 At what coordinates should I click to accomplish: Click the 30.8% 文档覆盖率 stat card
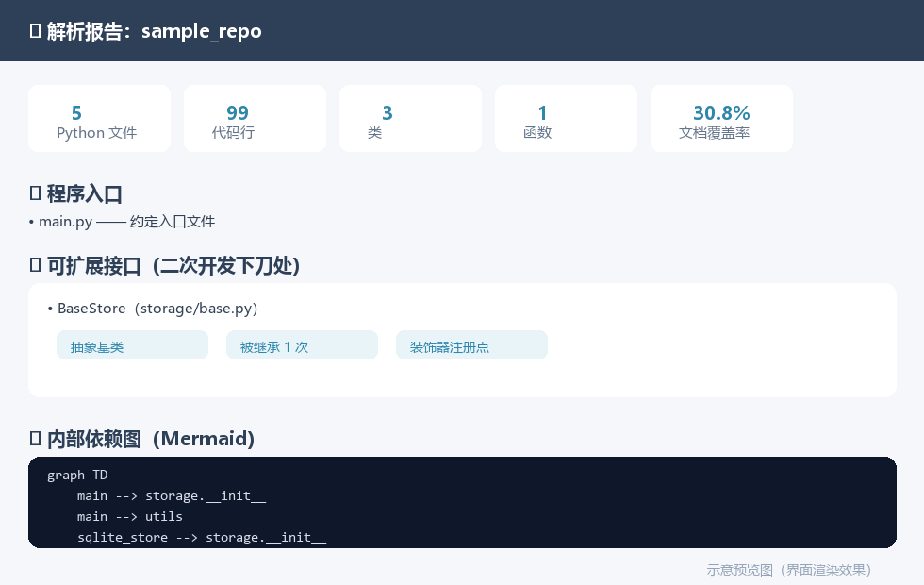click(x=722, y=119)
